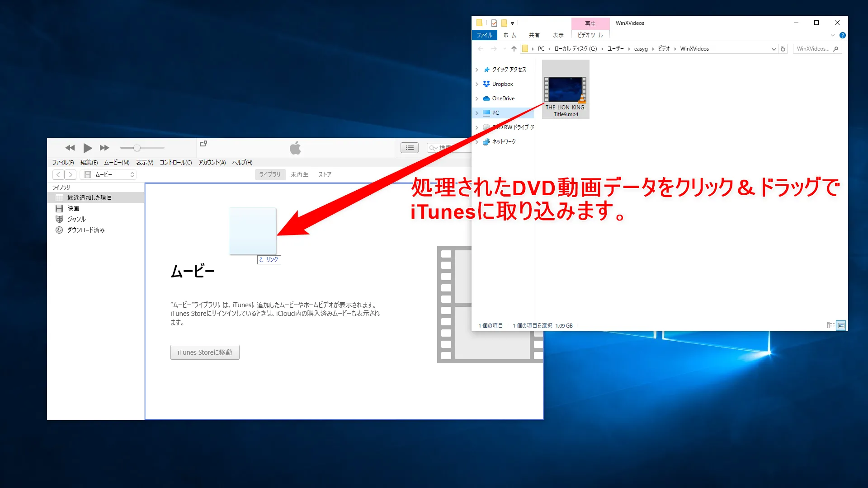The width and height of the screenshot is (868, 488).
Task: Open the iTunes ファイル(F) menu
Action: point(63,163)
